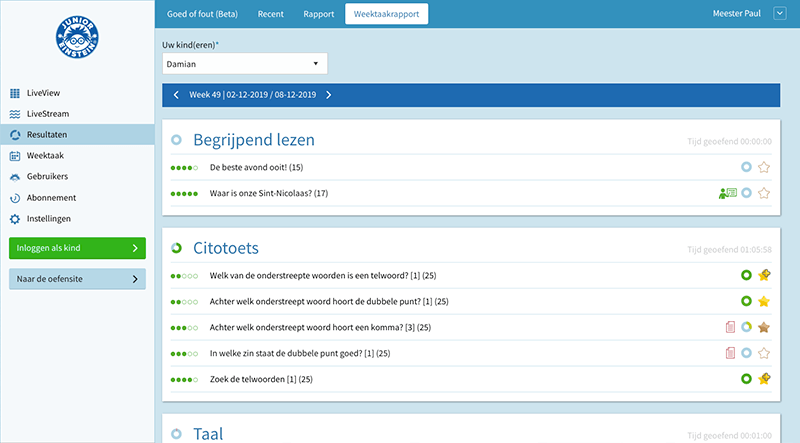Click Tijd geoefend 00:00:00 in Begrijpend lezen

pyautogui.click(x=729, y=141)
